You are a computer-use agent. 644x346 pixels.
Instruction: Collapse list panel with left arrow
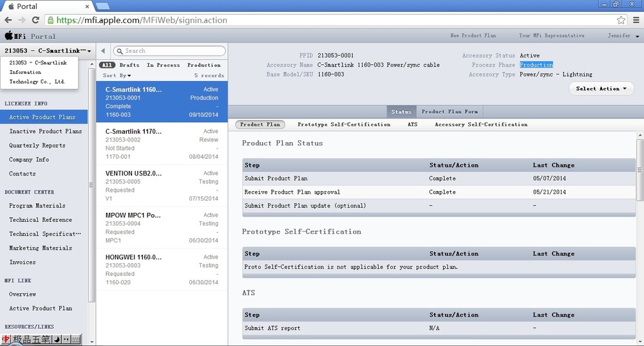tap(103, 51)
